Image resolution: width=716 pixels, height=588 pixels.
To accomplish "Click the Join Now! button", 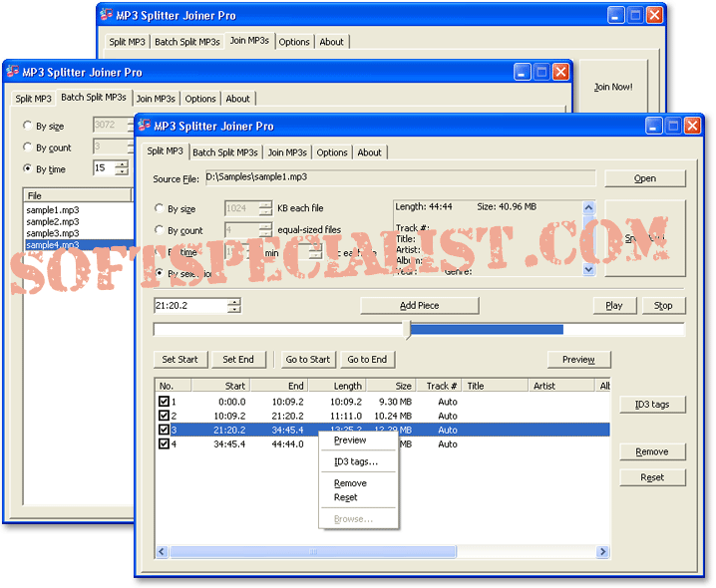I will pyautogui.click(x=612, y=87).
